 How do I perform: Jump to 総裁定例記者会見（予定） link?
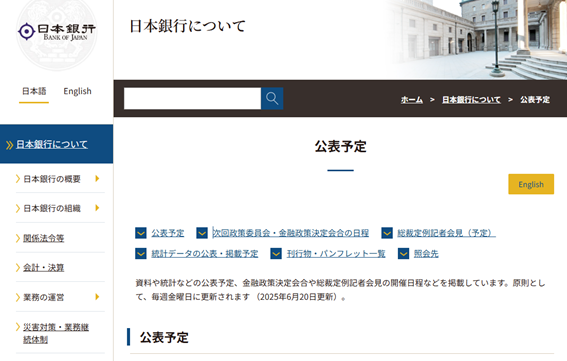coord(447,233)
